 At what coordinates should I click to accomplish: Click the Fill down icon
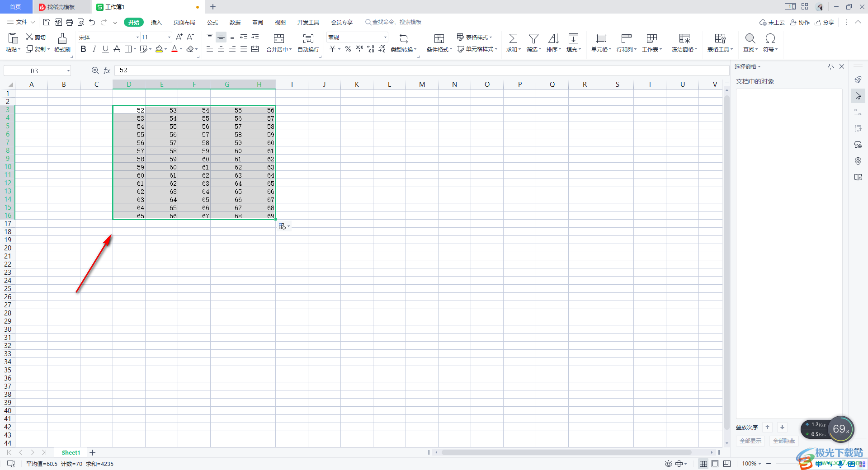(573, 38)
